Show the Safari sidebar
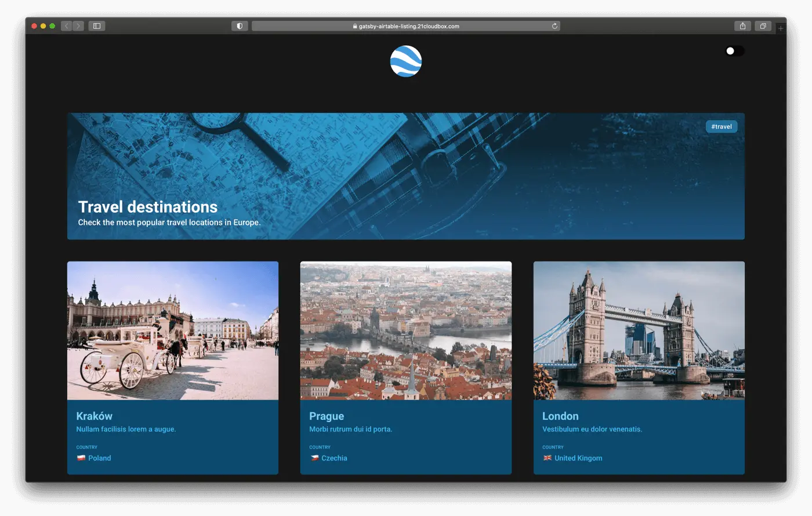 click(97, 26)
